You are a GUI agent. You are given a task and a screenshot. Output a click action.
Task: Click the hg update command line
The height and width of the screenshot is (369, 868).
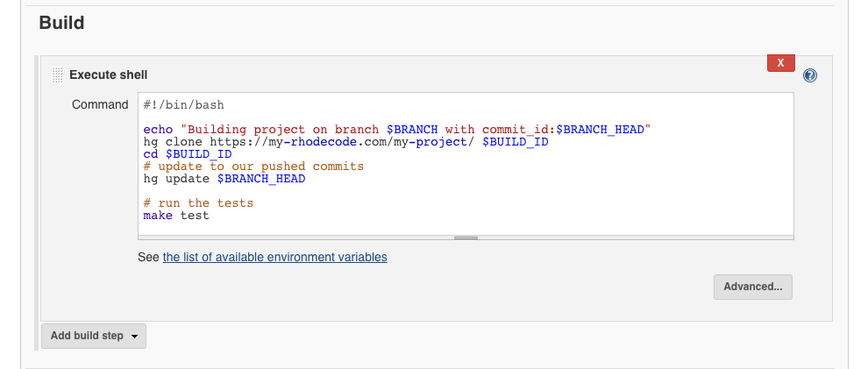pos(224,179)
